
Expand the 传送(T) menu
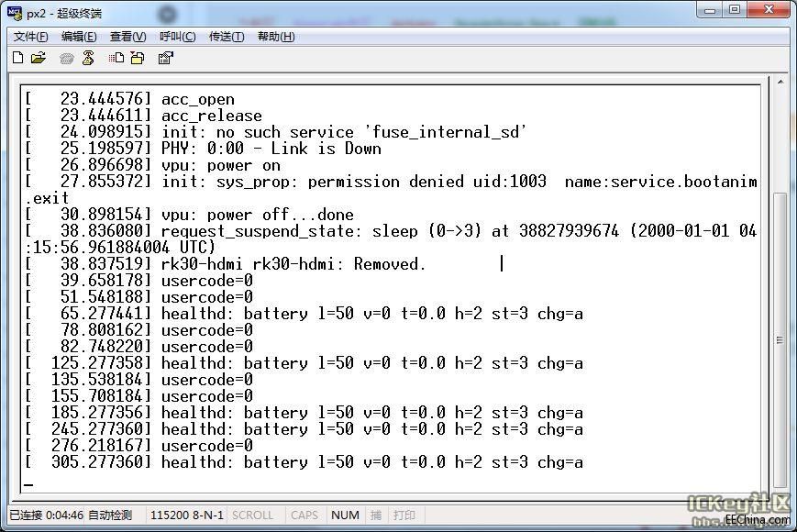click(227, 37)
